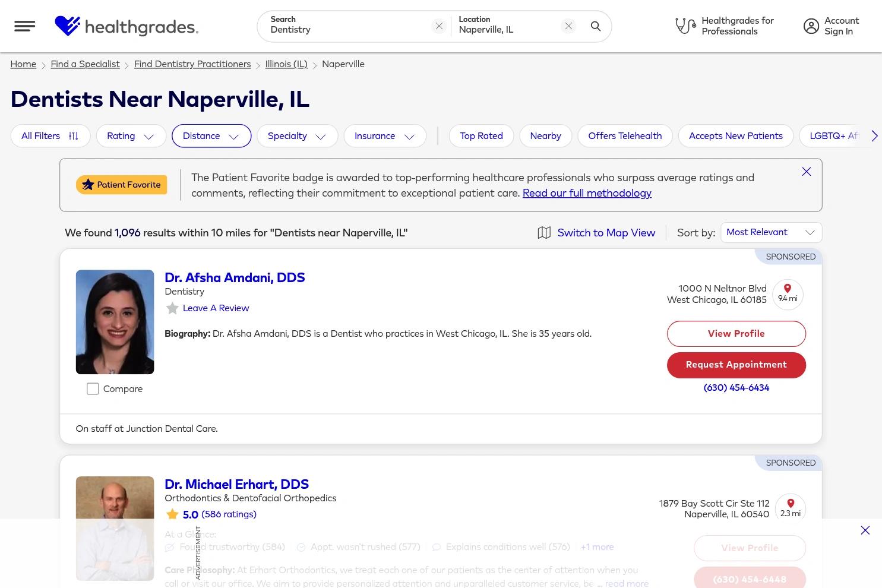The height and width of the screenshot is (588, 882).
Task: Click Leave A Review link
Action: point(216,308)
